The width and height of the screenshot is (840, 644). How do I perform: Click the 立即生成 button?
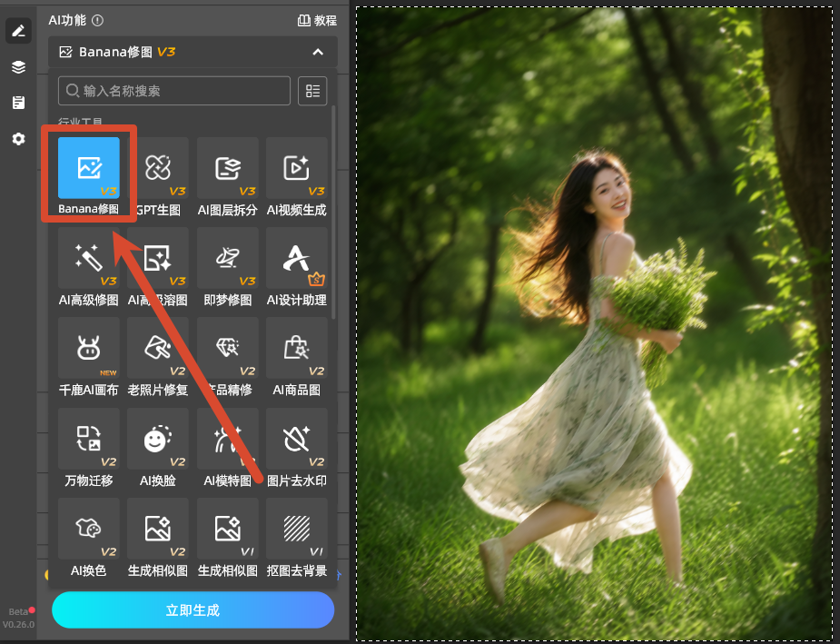193,609
